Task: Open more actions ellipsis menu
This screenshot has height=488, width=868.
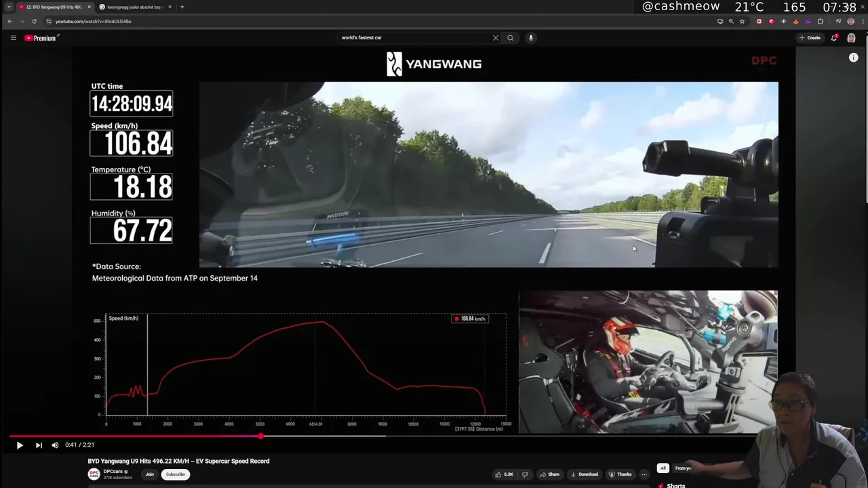Action: pyautogui.click(x=644, y=474)
